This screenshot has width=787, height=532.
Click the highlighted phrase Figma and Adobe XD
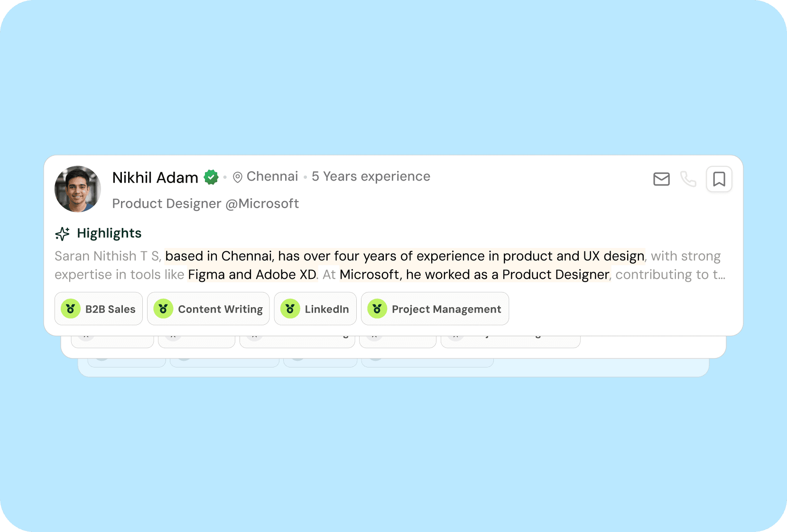(252, 275)
